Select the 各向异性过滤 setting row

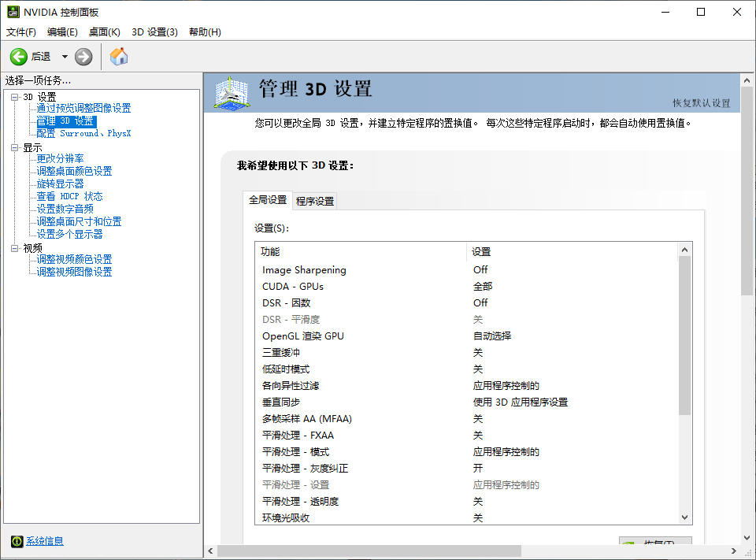point(466,385)
